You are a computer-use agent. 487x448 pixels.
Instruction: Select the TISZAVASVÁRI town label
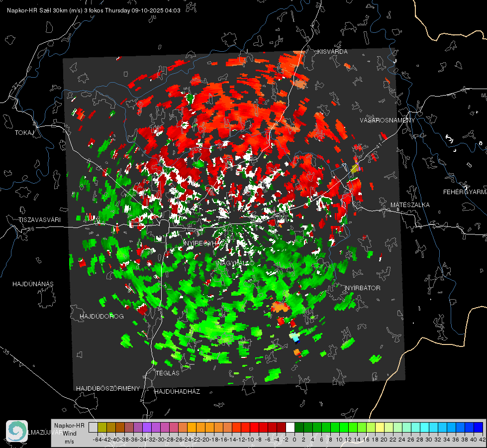39,220
